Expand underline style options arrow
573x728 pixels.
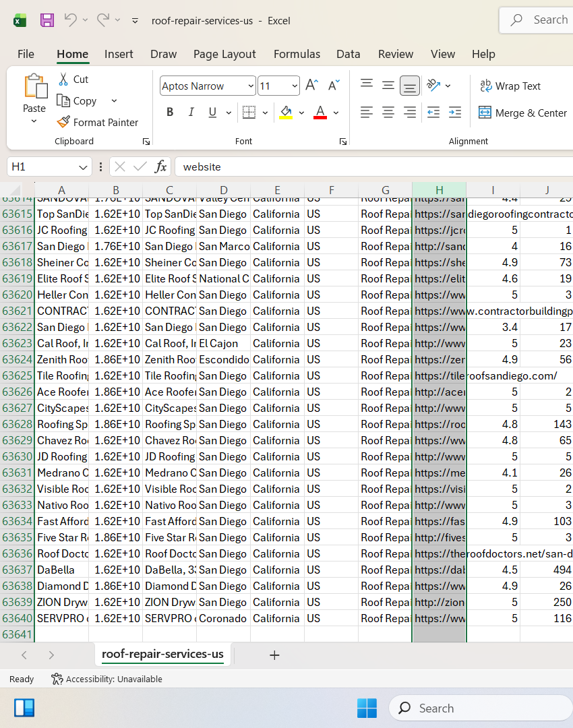(x=229, y=113)
